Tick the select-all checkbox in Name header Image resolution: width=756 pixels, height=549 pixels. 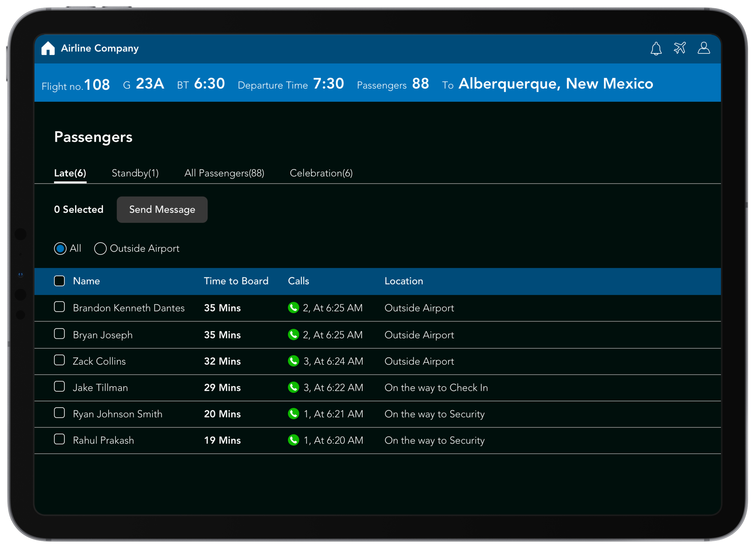point(59,281)
